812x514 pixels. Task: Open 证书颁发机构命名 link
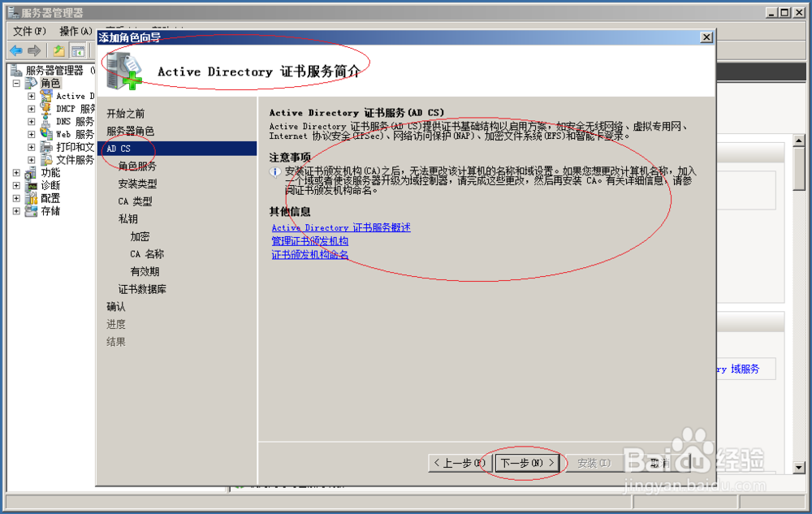(x=309, y=255)
